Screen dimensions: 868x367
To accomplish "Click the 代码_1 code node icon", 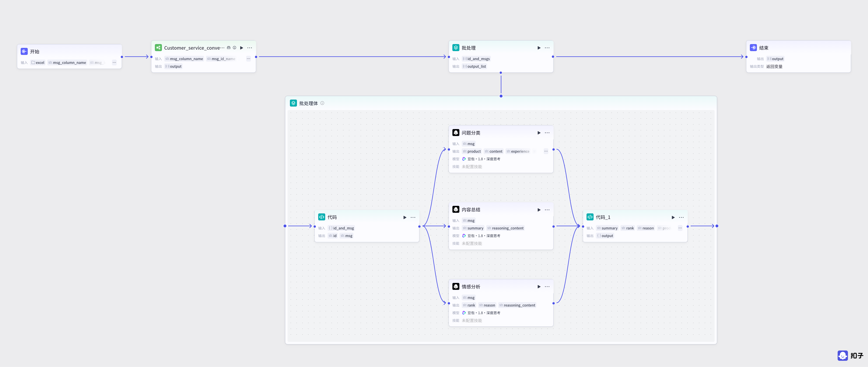I will click(590, 217).
